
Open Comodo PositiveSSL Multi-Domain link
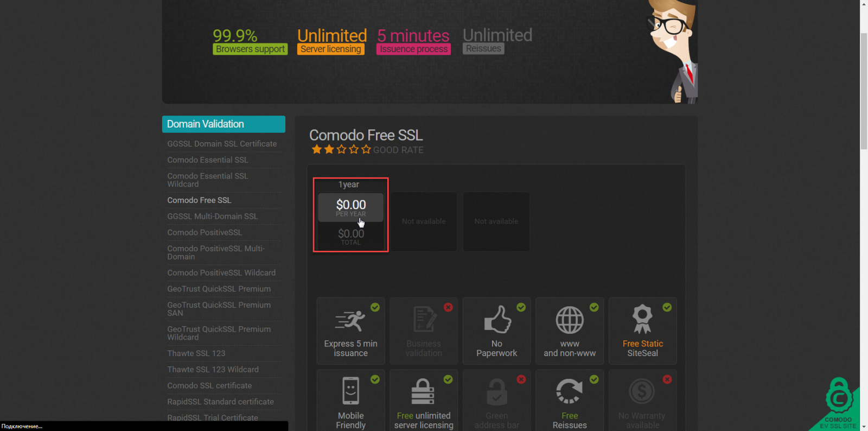216,252
